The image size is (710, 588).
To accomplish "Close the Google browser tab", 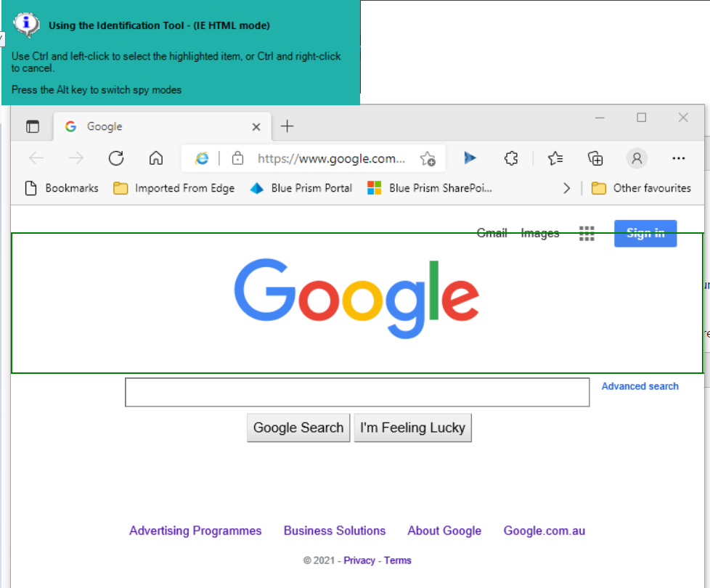I will (256, 127).
